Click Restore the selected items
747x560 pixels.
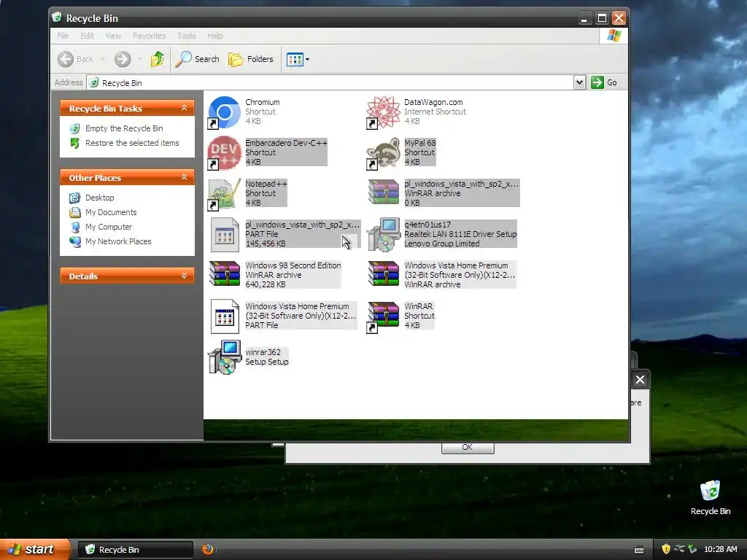point(132,143)
